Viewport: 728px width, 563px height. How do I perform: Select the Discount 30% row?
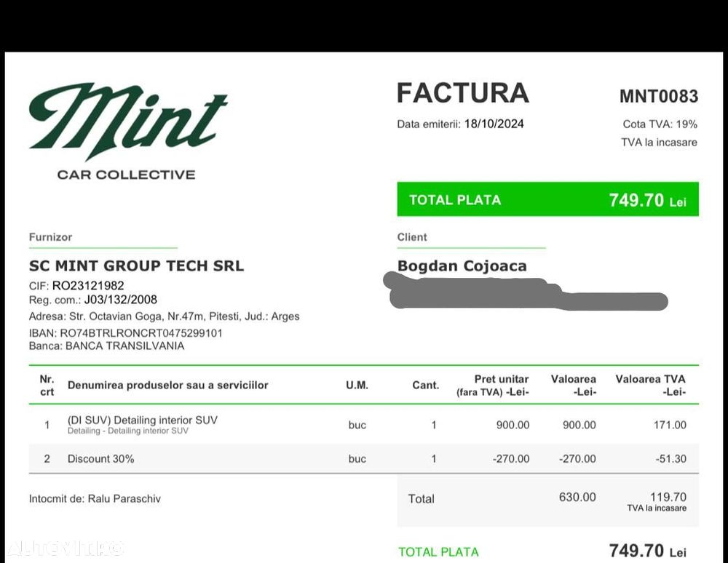point(101,459)
